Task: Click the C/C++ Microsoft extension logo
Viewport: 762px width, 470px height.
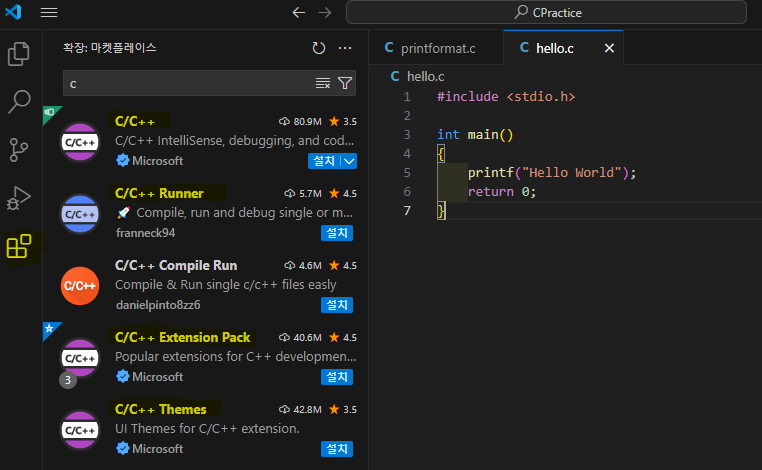Action: tap(80, 142)
